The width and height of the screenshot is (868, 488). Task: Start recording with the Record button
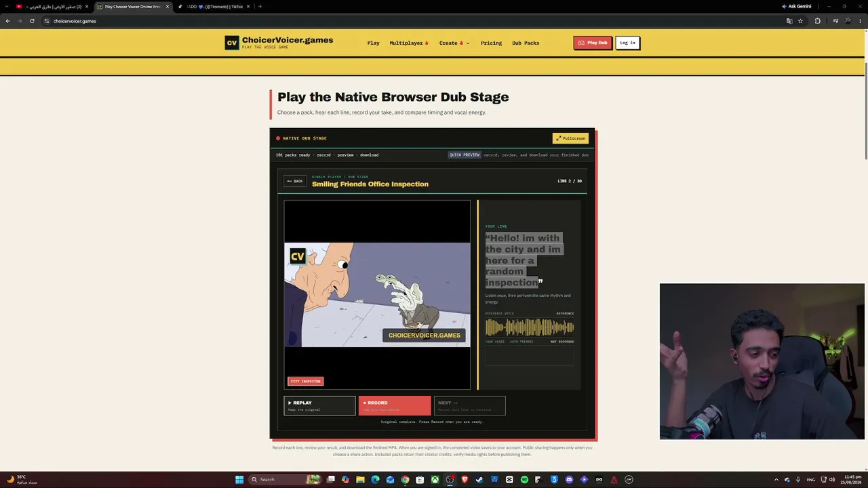pos(395,405)
